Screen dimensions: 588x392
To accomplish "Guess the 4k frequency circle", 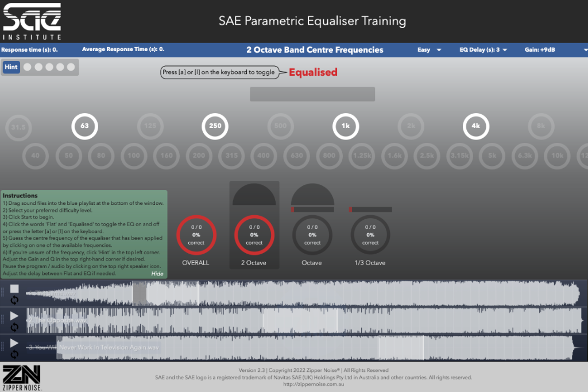I will pyautogui.click(x=476, y=126).
